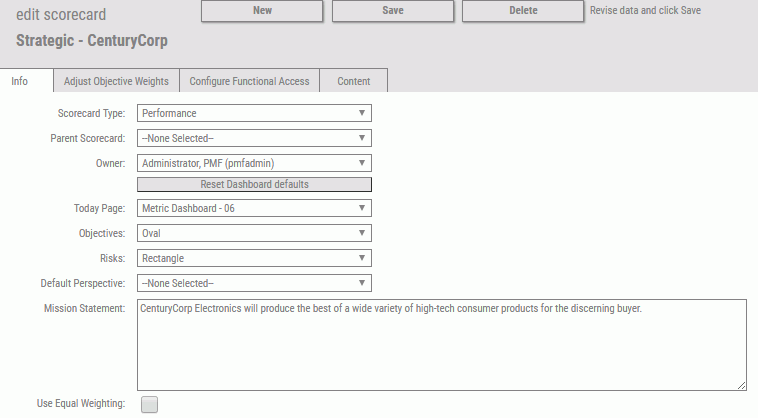Save the scorecard changes
Screen dimensions: 758x418
pyautogui.click(x=393, y=11)
